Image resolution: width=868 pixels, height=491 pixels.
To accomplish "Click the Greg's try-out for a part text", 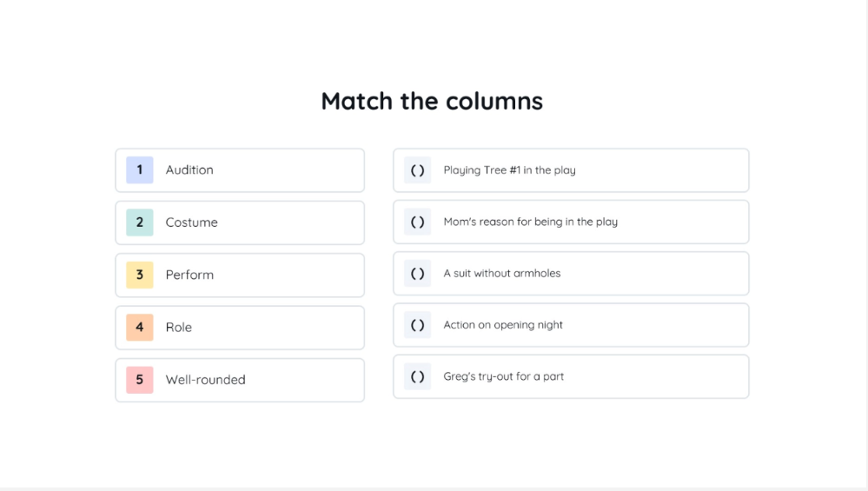I will (503, 376).
